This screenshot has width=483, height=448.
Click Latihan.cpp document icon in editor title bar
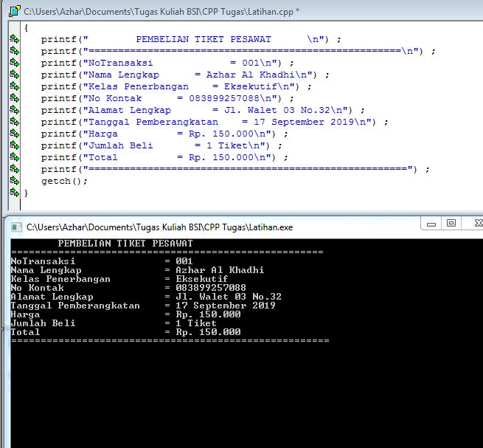pos(15,11)
